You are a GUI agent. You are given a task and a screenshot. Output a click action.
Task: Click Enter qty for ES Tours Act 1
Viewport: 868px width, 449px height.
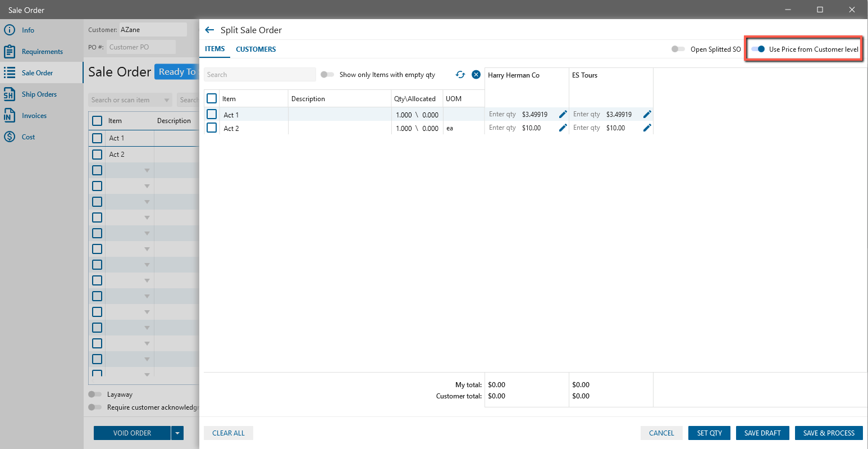click(587, 114)
